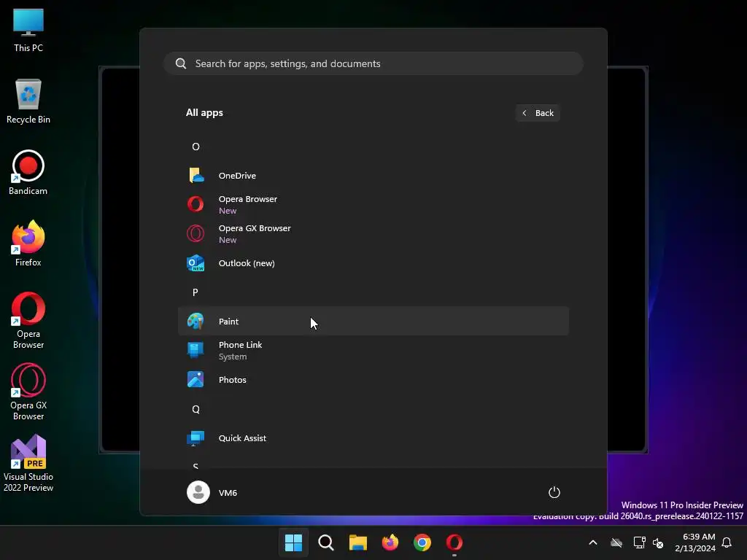Select the Opera Browser desktop shortcut
This screenshot has width=747, height=560.
[x=28, y=320]
